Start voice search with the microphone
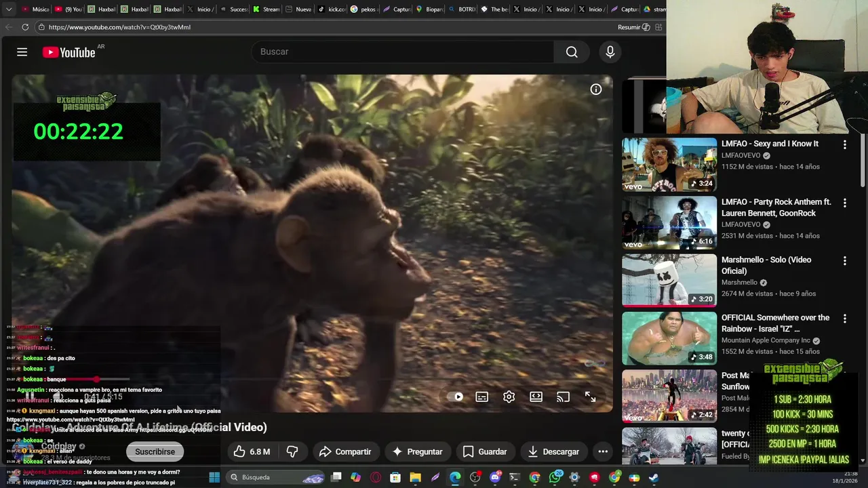The image size is (868, 488). [x=610, y=52]
